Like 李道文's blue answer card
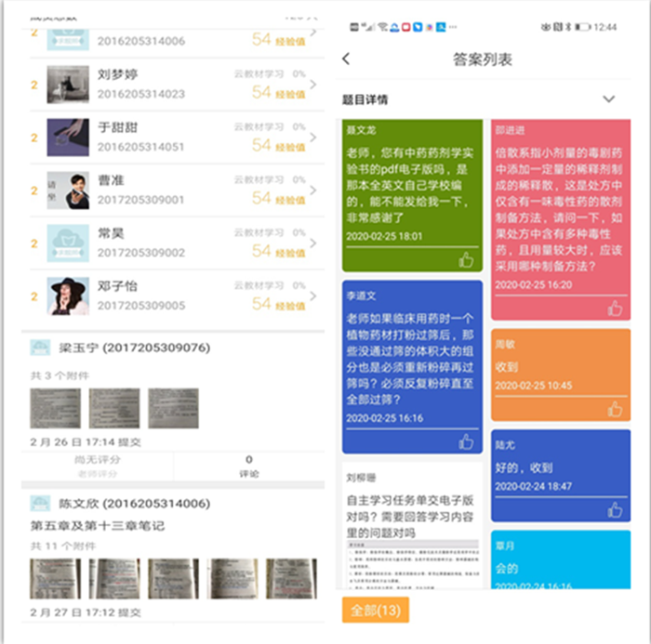The width and height of the screenshot is (651, 644). point(466,441)
